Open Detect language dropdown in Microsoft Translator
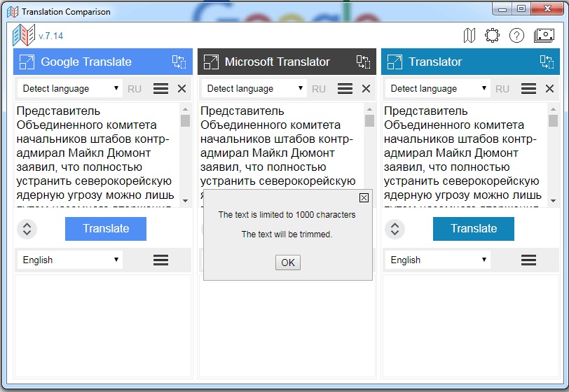The height and width of the screenshot is (392, 569). click(x=255, y=89)
